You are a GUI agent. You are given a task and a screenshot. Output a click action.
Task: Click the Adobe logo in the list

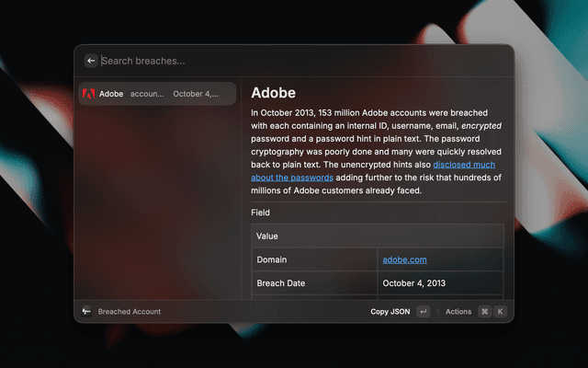coord(89,94)
